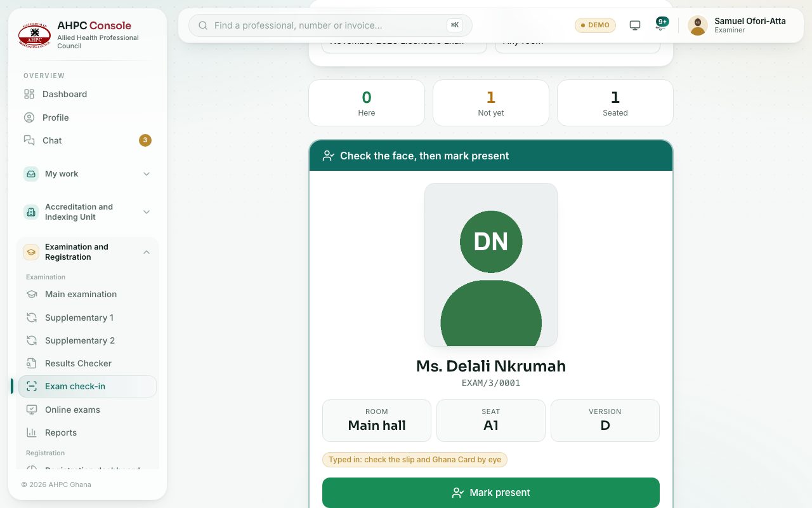Click the Reports bar chart icon
Image resolution: width=812 pixels, height=508 pixels.
(x=32, y=432)
